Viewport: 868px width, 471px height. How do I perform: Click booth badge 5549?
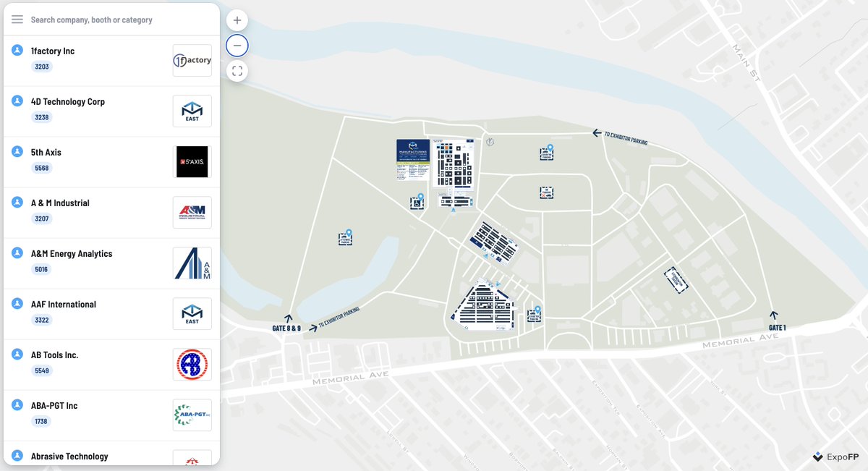(43, 370)
